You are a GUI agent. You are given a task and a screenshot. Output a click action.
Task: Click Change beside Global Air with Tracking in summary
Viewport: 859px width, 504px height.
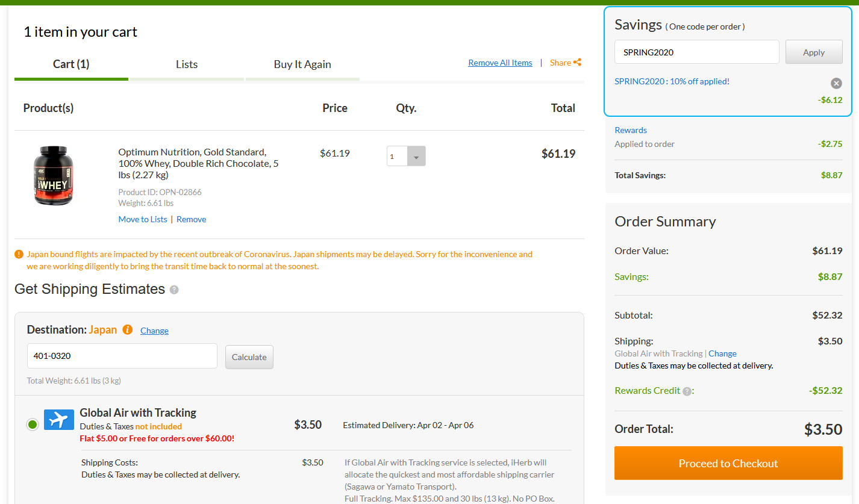(722, 353)
